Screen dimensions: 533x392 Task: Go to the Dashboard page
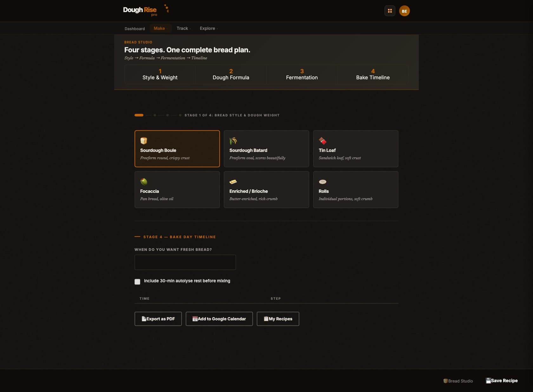point(135,29)
